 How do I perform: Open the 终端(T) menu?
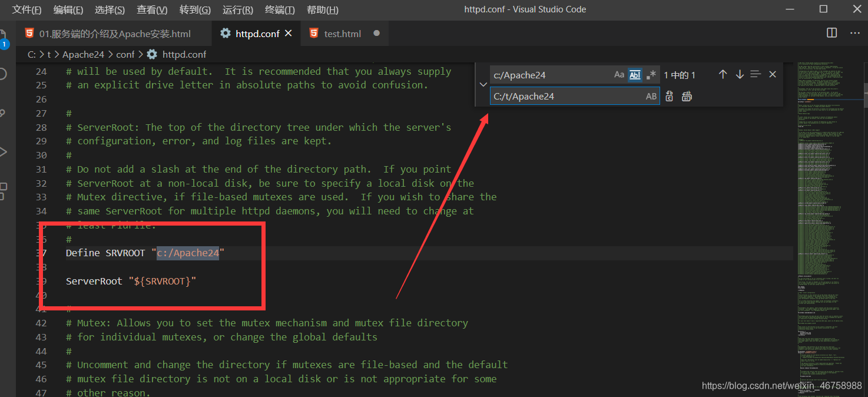pos(280,9)
